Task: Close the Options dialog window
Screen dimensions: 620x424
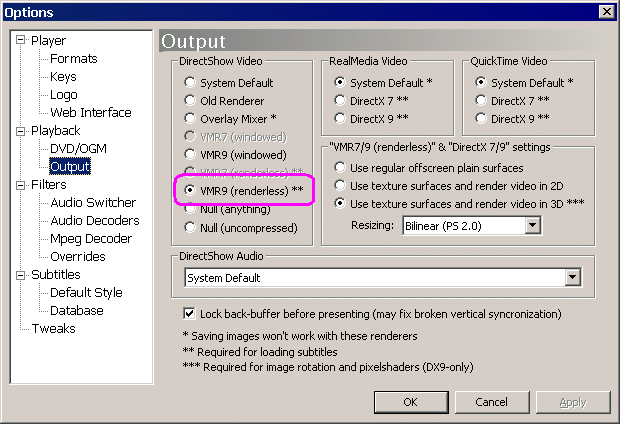Action: [x=605, y=12]
